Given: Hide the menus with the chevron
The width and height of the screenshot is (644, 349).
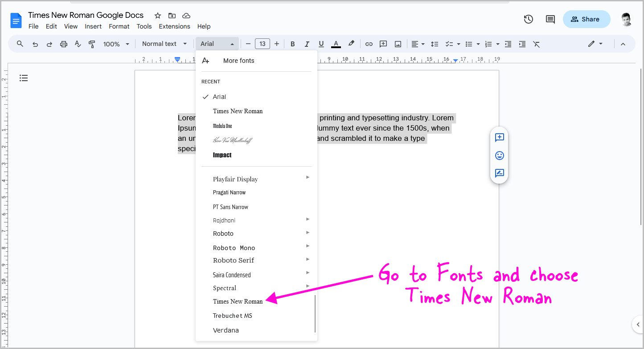Looking at the screenshot, I should point(623,44).
